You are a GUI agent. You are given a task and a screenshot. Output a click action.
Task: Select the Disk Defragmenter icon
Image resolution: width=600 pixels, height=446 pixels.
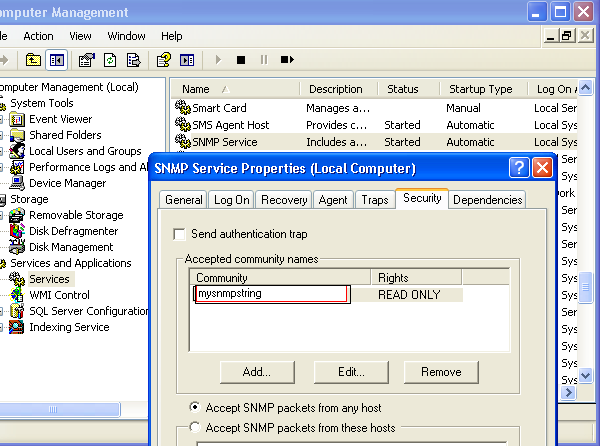pos(17,231)
